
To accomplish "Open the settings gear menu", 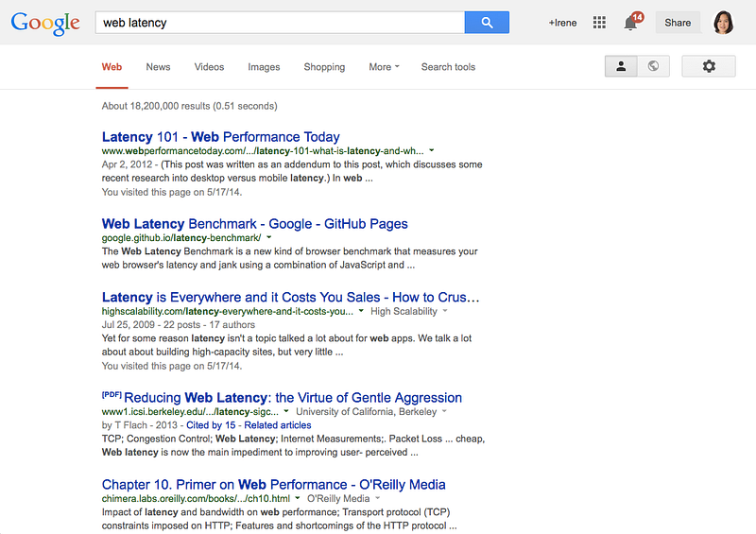I will 708,66.
